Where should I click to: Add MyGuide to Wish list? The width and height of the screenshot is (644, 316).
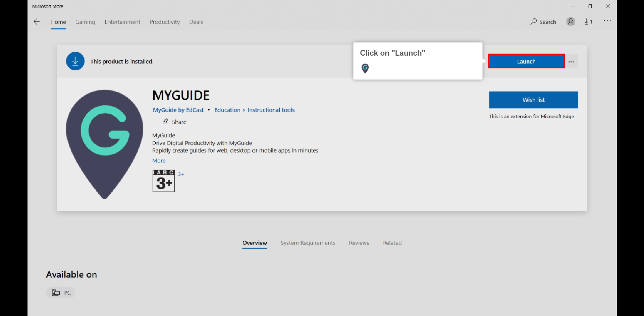click(533, 100)
